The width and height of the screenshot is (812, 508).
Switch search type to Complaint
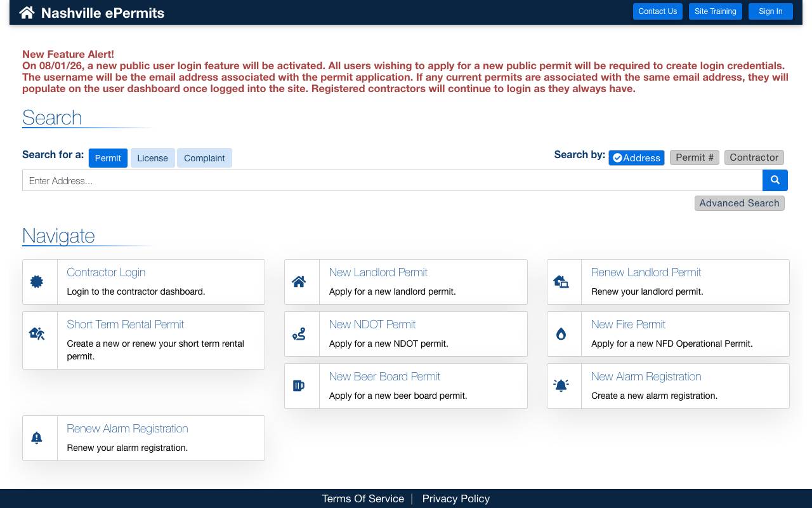pos(204,158)
